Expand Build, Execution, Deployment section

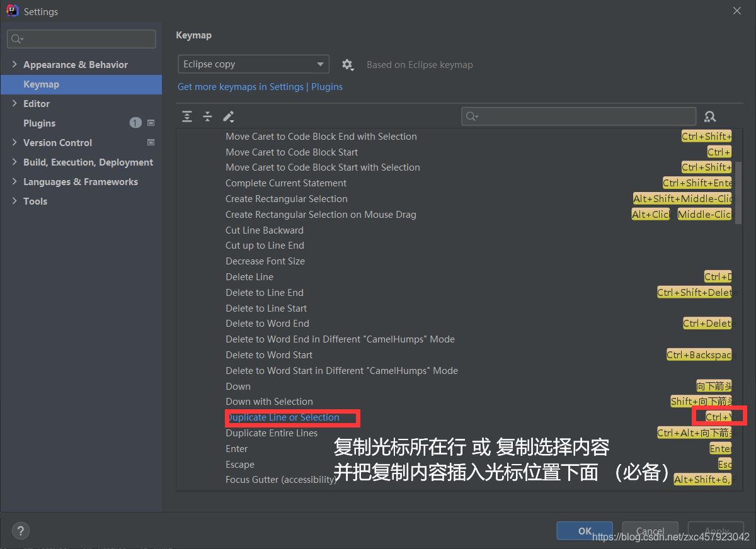pos(14,162)
